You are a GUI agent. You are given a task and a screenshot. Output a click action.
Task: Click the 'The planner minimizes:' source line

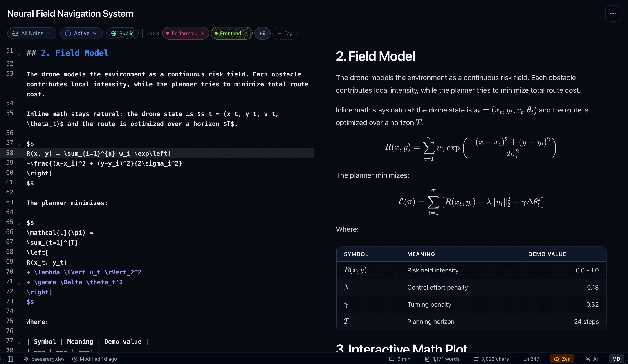point(67,203)
